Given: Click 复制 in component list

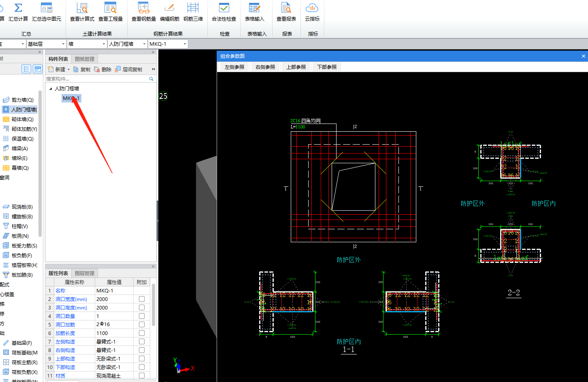Looking at the screenshot, I should pos(82,69).
